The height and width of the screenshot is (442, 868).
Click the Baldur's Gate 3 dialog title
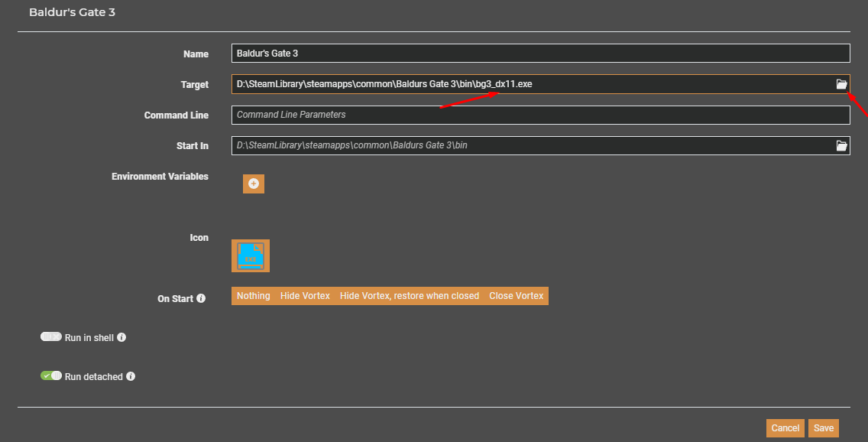72,12
